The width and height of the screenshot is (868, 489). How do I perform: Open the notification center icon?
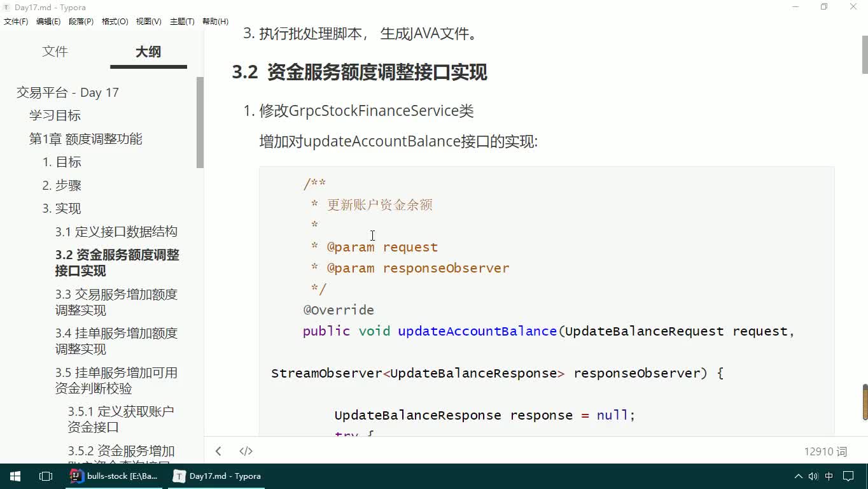pyautogui.click(x=848, y=476)
